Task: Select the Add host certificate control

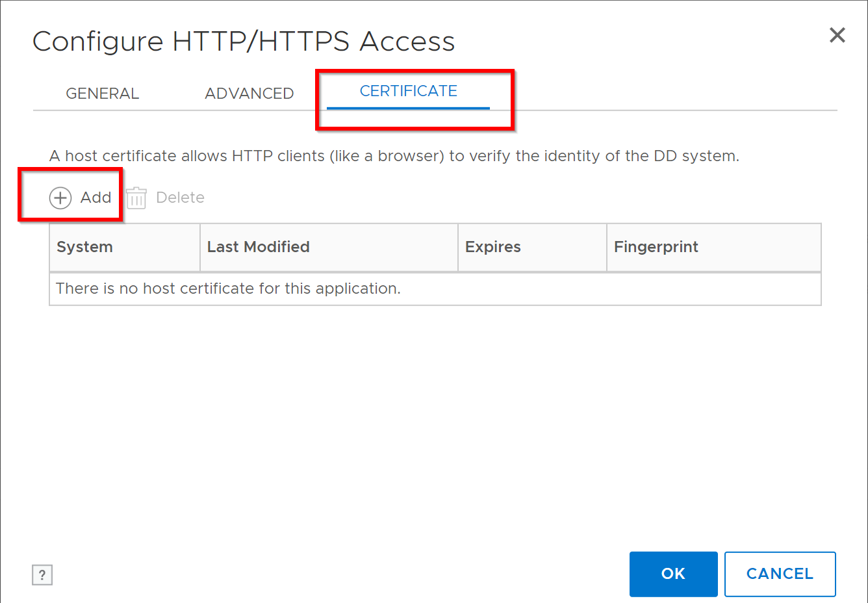Action: [79, 198]
